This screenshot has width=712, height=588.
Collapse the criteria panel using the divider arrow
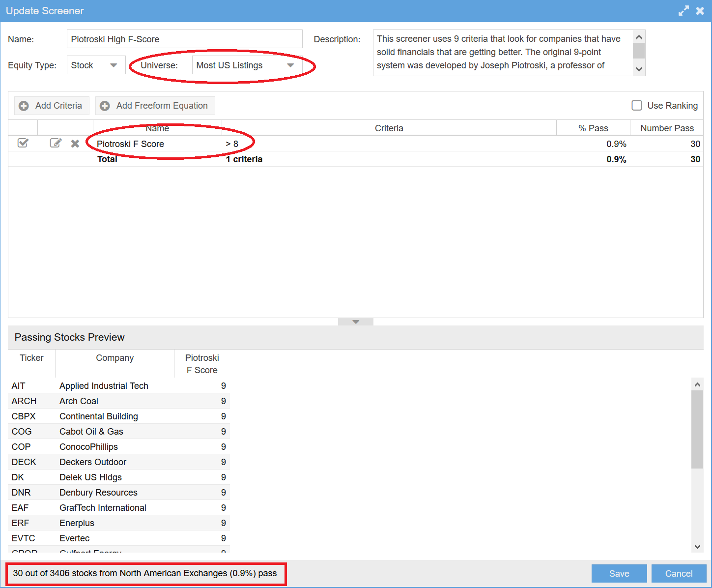click(x=356, y=322)
